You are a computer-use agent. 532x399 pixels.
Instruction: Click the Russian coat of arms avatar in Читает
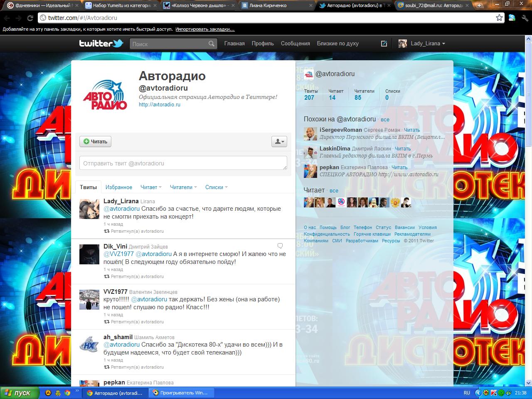tap(395, 202)
